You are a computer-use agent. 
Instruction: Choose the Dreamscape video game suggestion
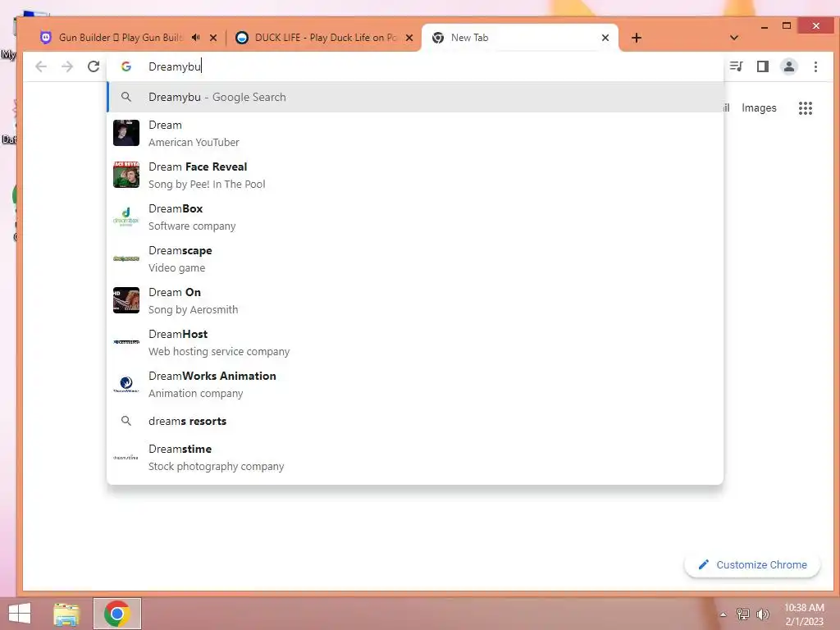[415, 258]
